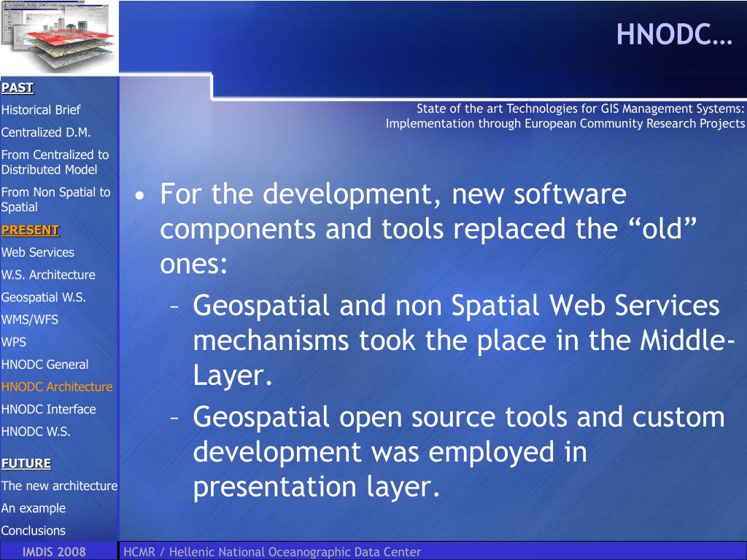Click the Implementation through European Community line
This screenshot has height=560, width=747.
click(x=565, y=124)
